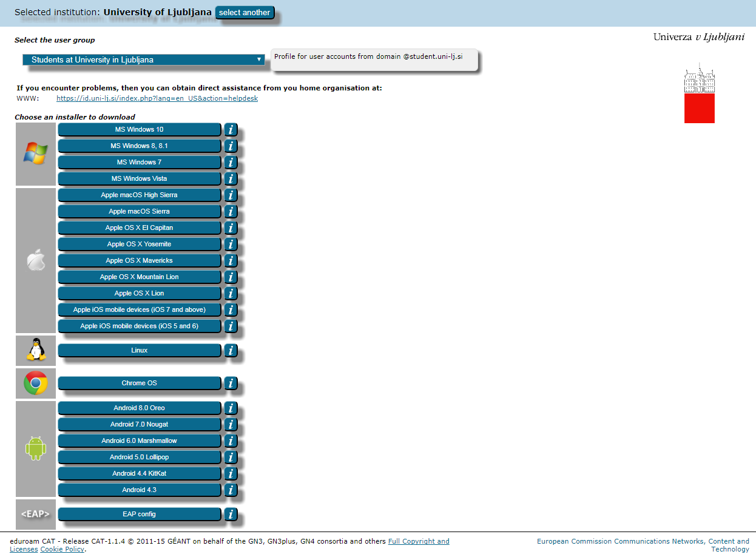The image size is (756, 557).
Task: Open Full Copyright and Licenses link
Action: click(419, 541)
